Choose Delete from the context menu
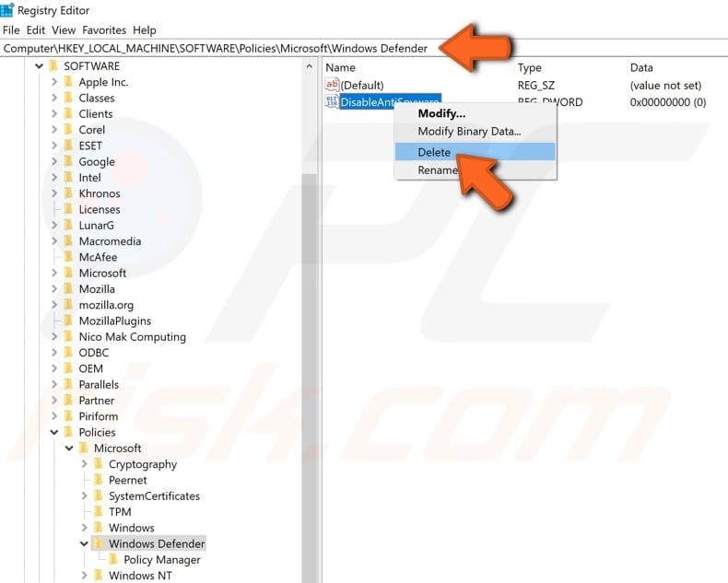This screenshot has height=583, width=728. (475, 152)
